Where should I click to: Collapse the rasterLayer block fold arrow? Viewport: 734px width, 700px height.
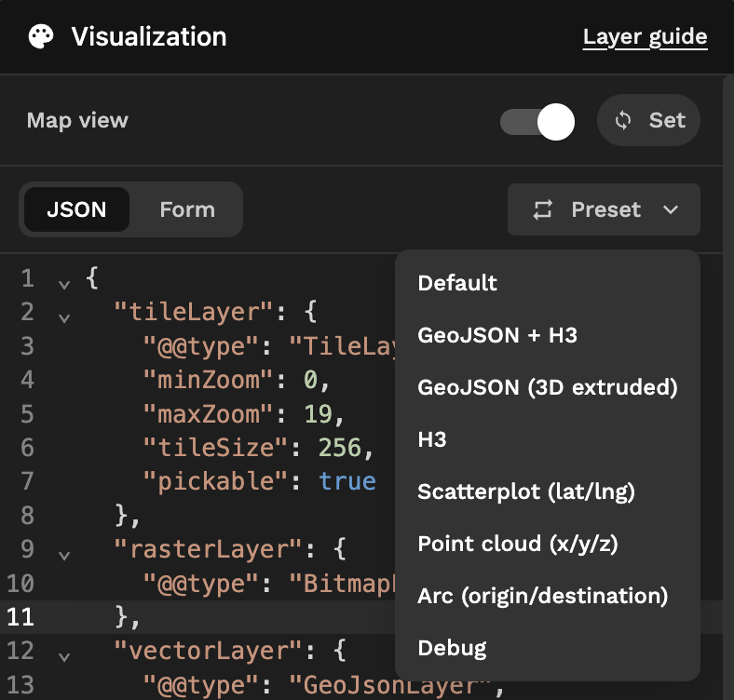point(64,556)
